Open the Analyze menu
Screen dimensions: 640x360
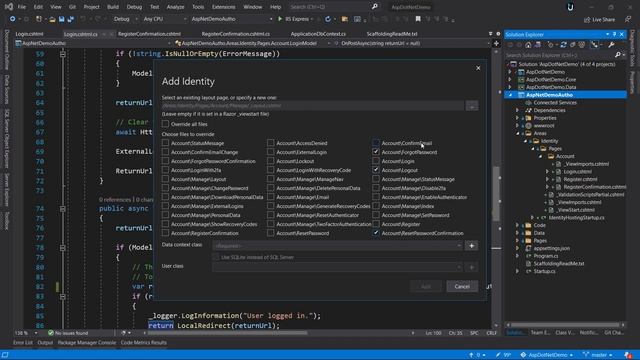click(x=175, y=7)
